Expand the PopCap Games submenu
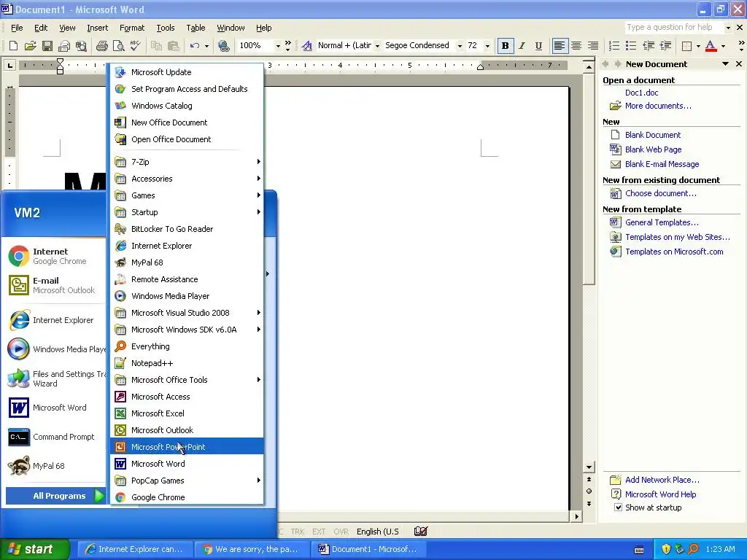The width and height of the screenshot is (747, 560). [x=187, y=481]
